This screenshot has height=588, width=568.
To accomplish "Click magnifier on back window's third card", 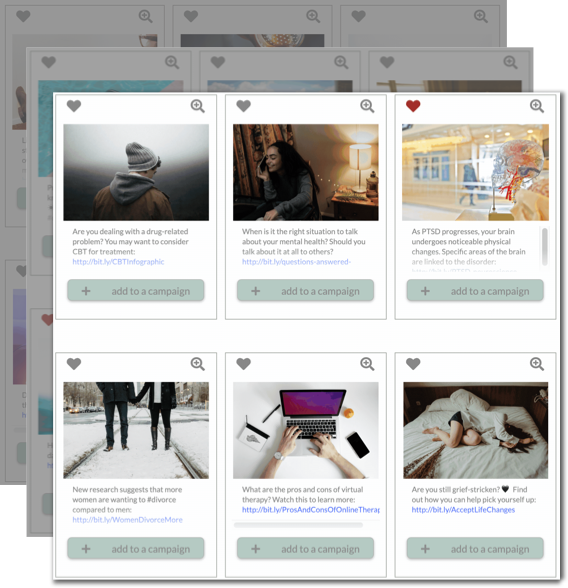I will (x=481, y=16).
